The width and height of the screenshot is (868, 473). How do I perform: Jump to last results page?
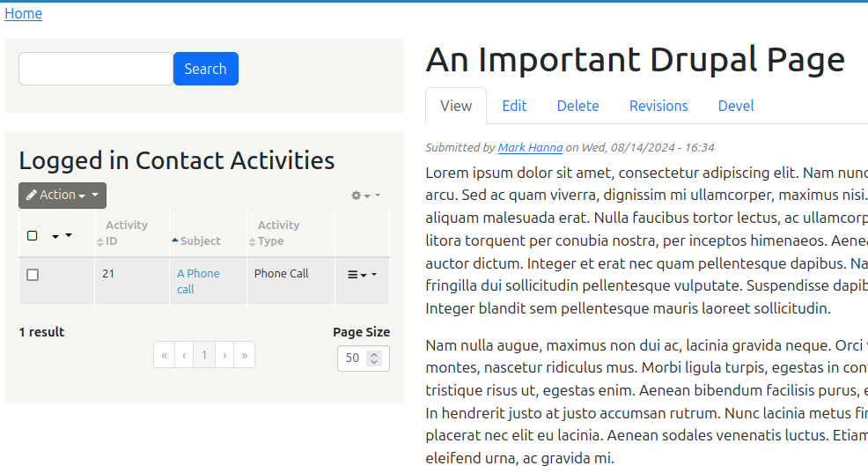244,355
